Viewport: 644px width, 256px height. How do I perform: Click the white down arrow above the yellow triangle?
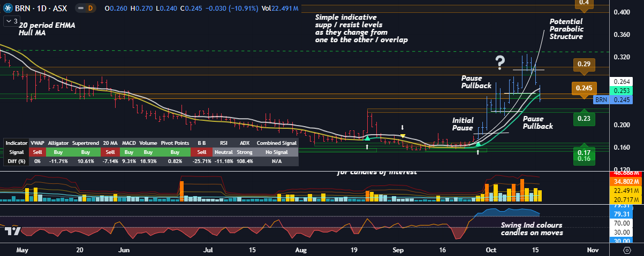click(403, 128)
